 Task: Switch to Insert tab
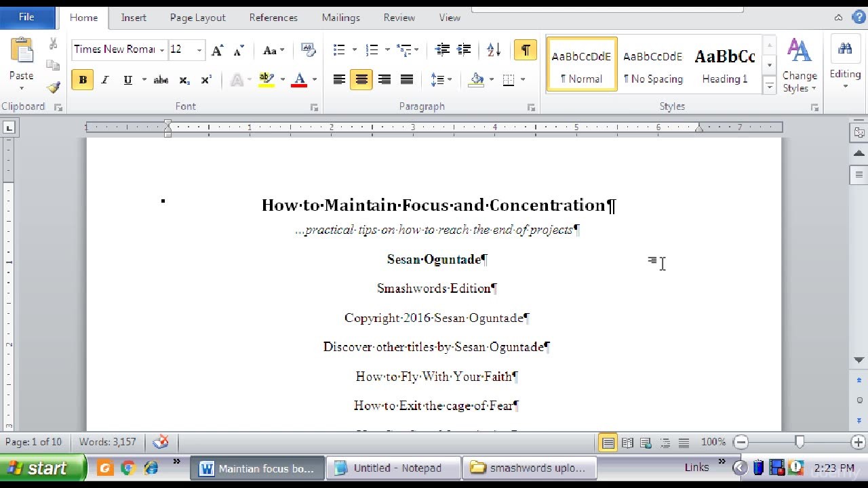point(134,18)
